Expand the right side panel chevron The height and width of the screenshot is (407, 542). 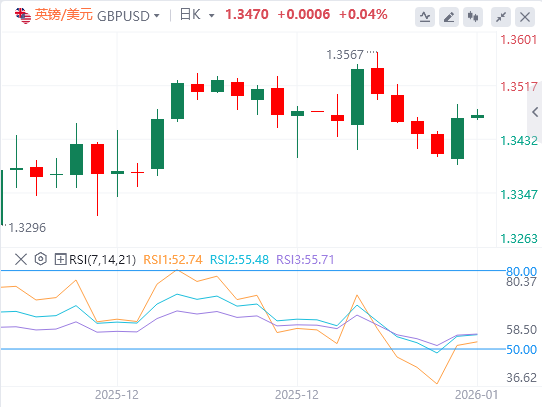[x=535, y=112]
